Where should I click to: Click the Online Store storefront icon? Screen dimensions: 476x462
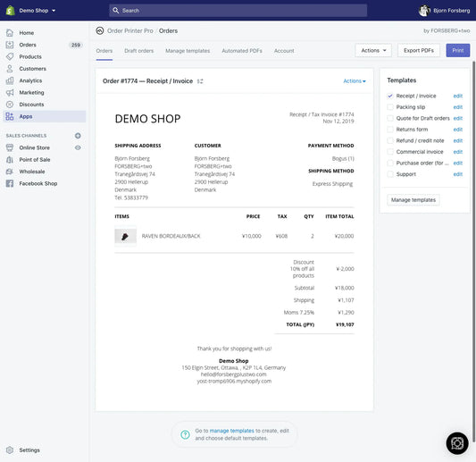coord(10,147)
